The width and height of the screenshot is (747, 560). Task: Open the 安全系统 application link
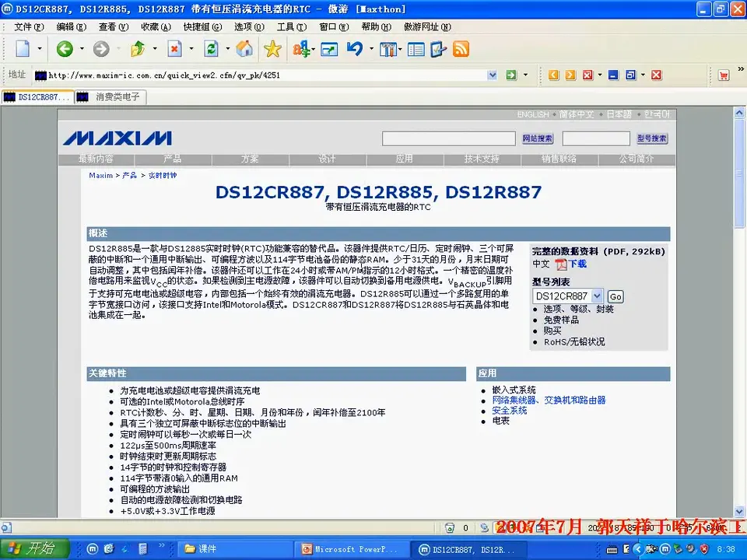509,411
